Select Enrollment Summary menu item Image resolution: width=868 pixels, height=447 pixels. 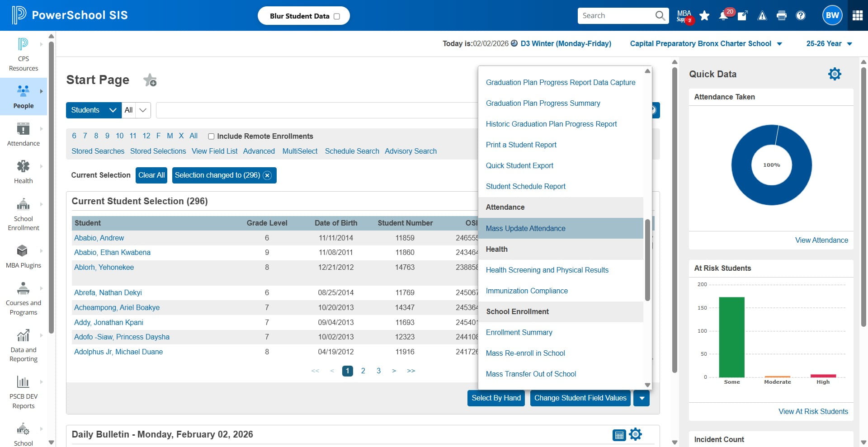tap(519, 333)
